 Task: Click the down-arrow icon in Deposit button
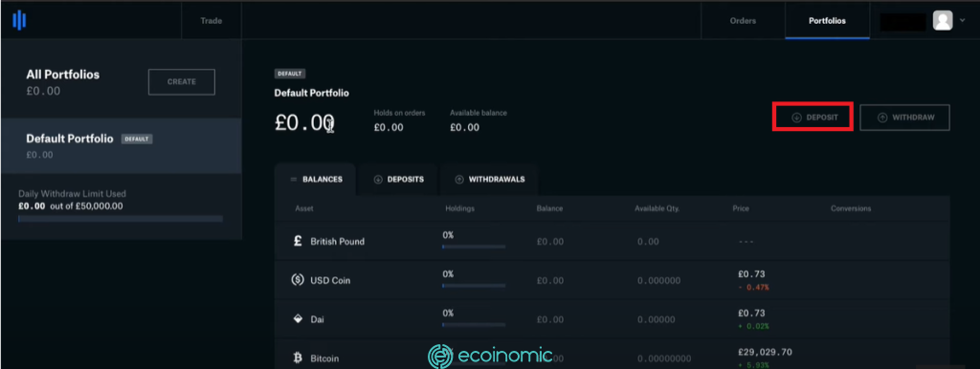coord(796,118)
